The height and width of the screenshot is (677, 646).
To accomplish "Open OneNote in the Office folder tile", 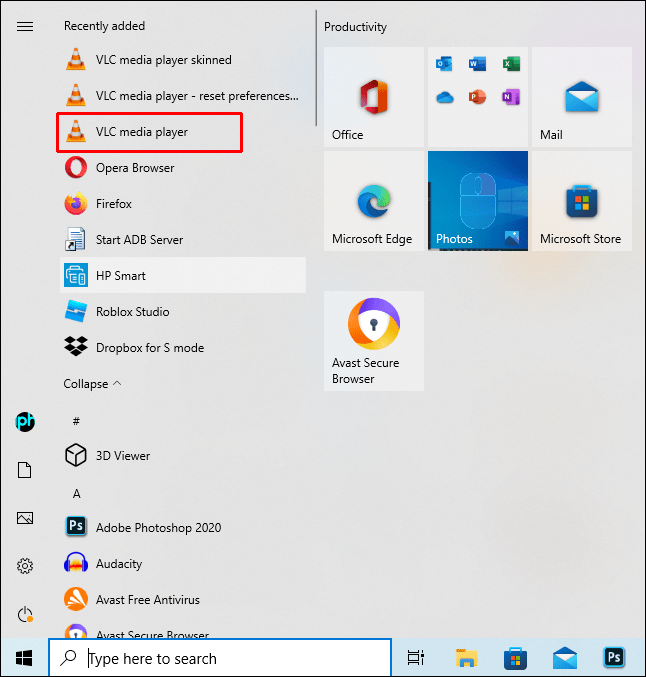I will pyautogui.click(x=511, y=97).
